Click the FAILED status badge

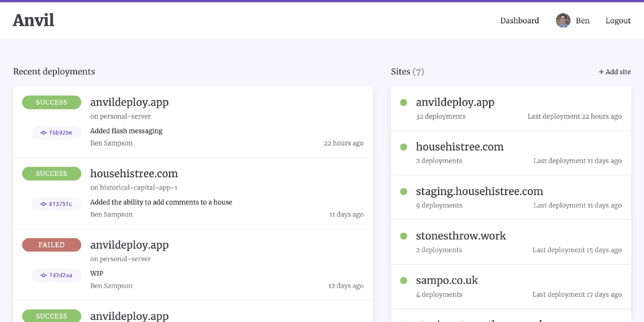pyautogui.click(x=52, y=245)
